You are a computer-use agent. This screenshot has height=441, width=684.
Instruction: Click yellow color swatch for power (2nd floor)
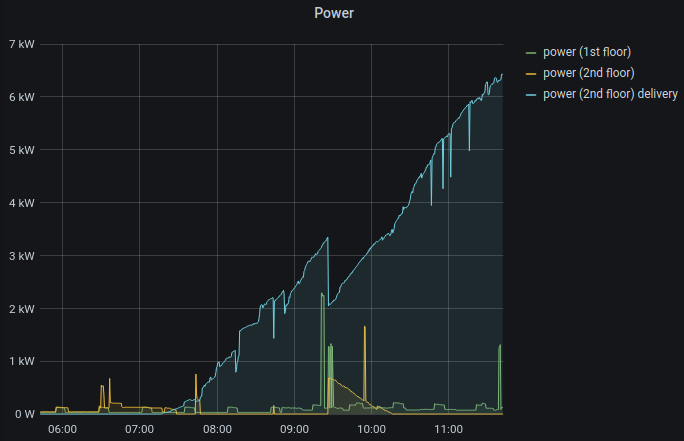tap(531, 73)
